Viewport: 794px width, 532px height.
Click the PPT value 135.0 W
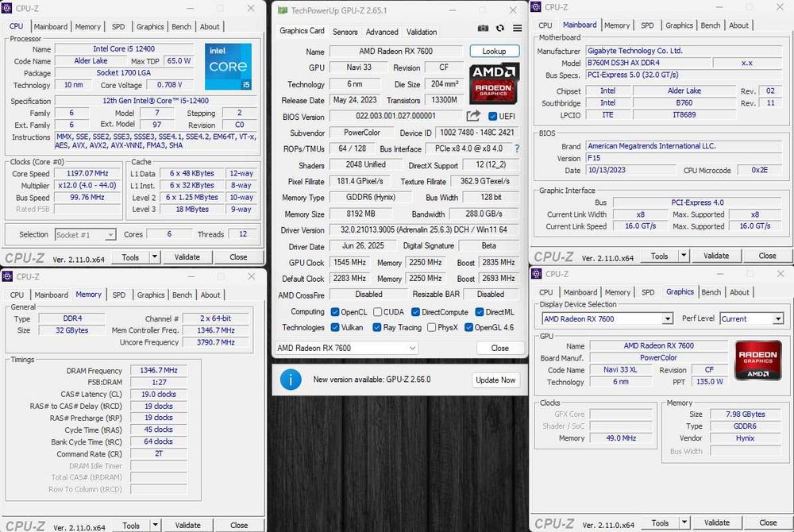[x=709, y=382]
